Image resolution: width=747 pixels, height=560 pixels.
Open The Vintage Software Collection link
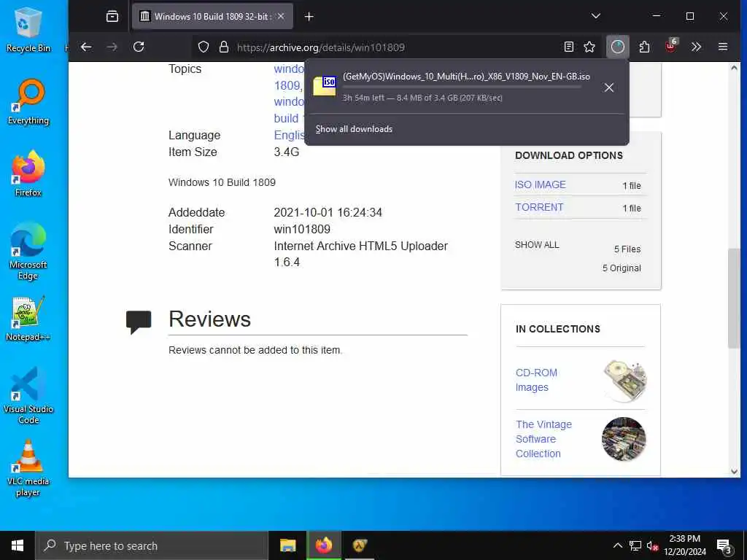tap(543, 439)
